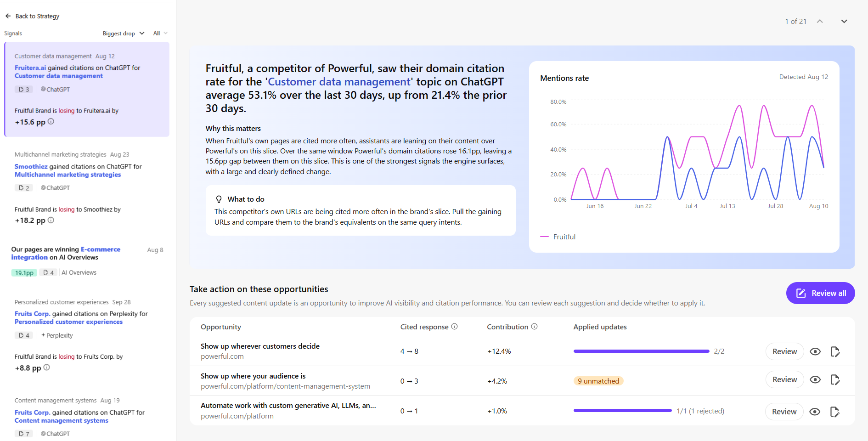
Task: Go to next signal with down chevron
Action: (844, 22)
